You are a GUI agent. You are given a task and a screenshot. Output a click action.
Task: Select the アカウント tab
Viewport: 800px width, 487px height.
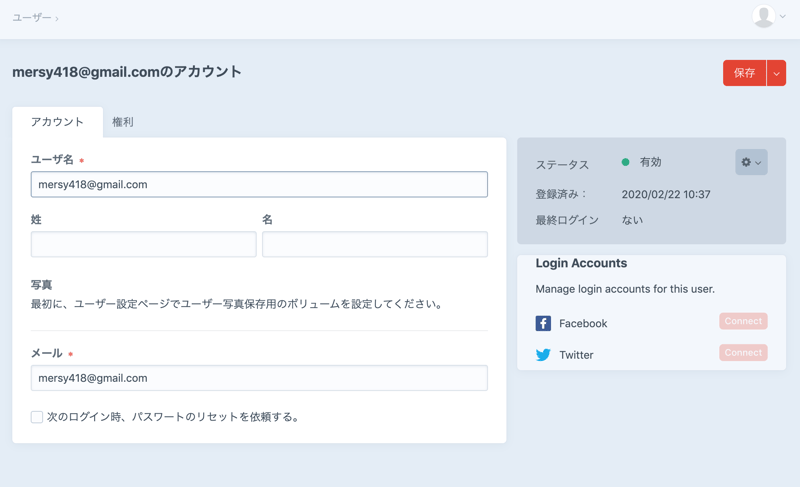point(57,122)
